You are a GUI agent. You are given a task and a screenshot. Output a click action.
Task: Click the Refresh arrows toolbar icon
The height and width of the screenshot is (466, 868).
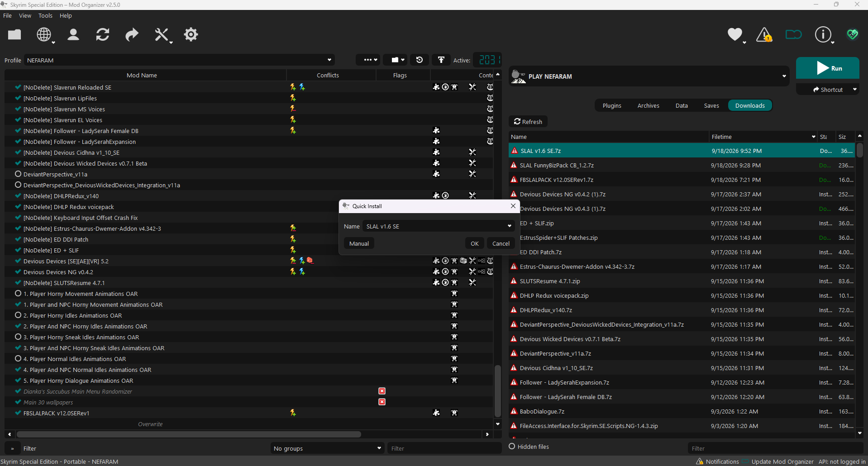[103, 34]
